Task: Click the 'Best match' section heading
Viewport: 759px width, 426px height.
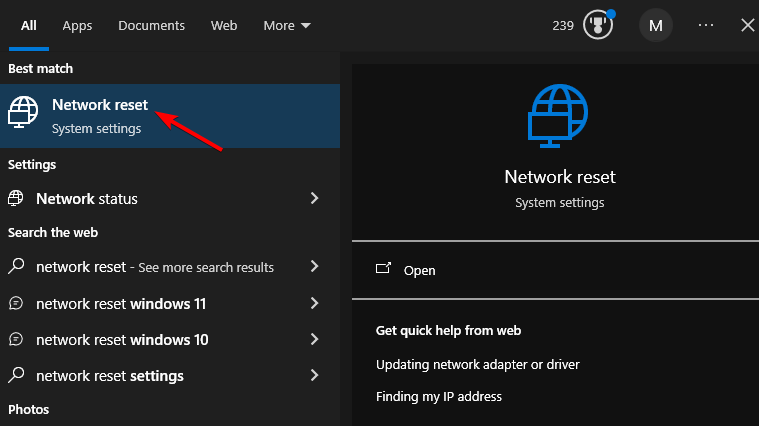Action: (41, 69)
